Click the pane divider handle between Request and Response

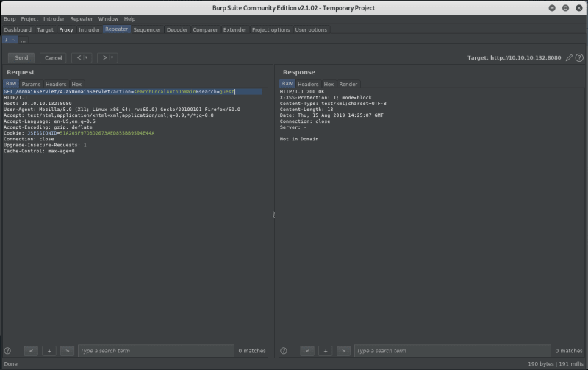pos(273,215)
